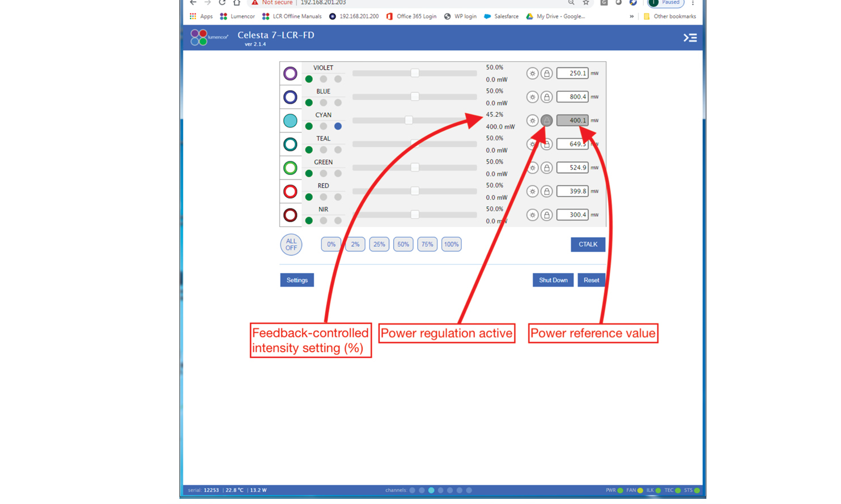
Task: Toggle the VIOLET channel on/off circle
Action: (x=290, y=74)
